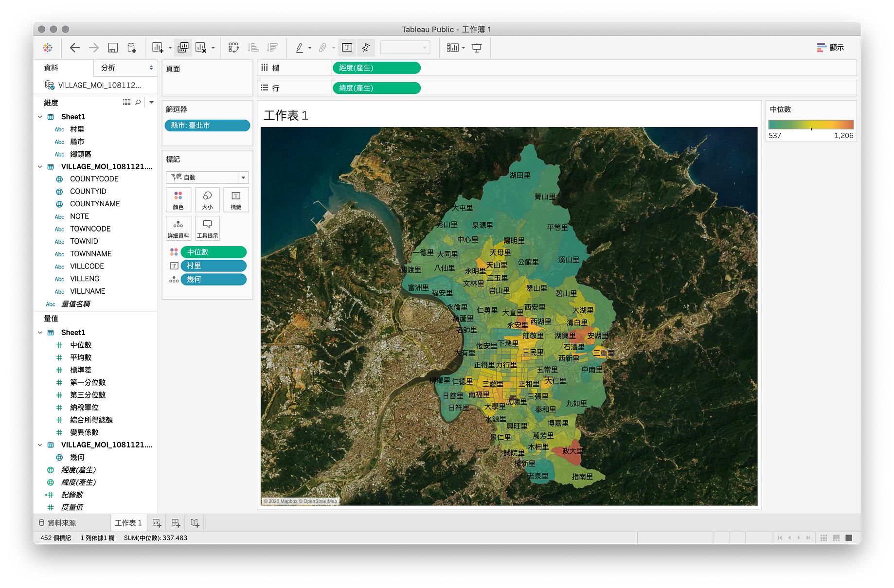
Task: Click the Show/hide cards icon
Action: [452, 48]
